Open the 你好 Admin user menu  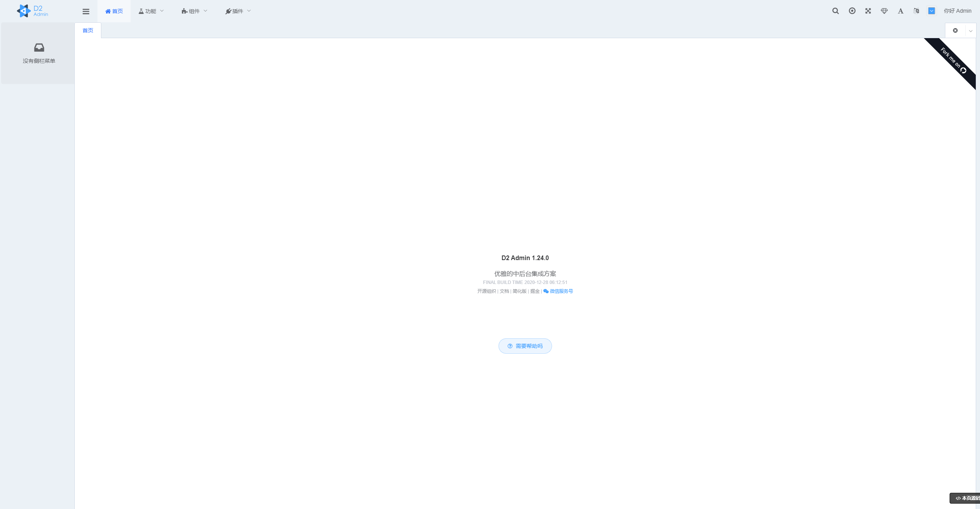pyautogui.click(x=957, y=11)
